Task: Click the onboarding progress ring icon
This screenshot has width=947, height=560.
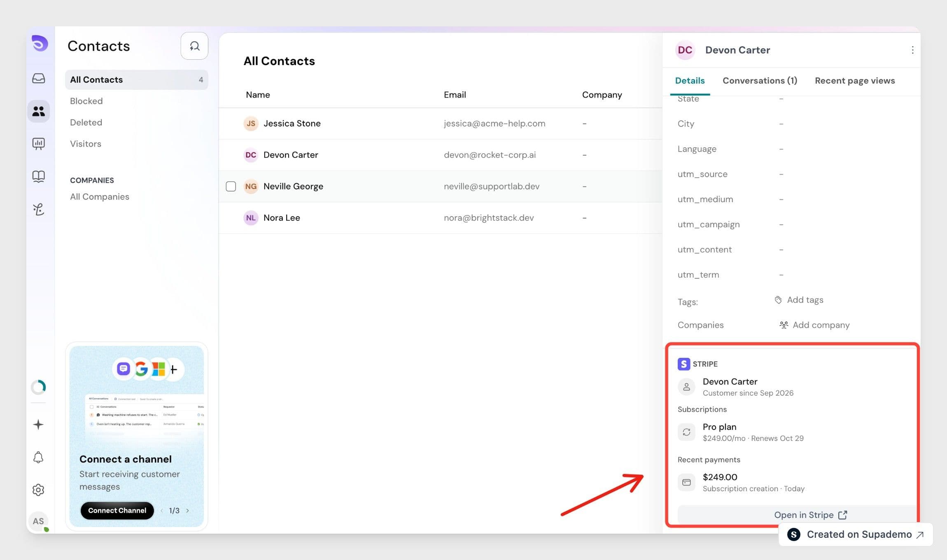Action: pos(38,387)
